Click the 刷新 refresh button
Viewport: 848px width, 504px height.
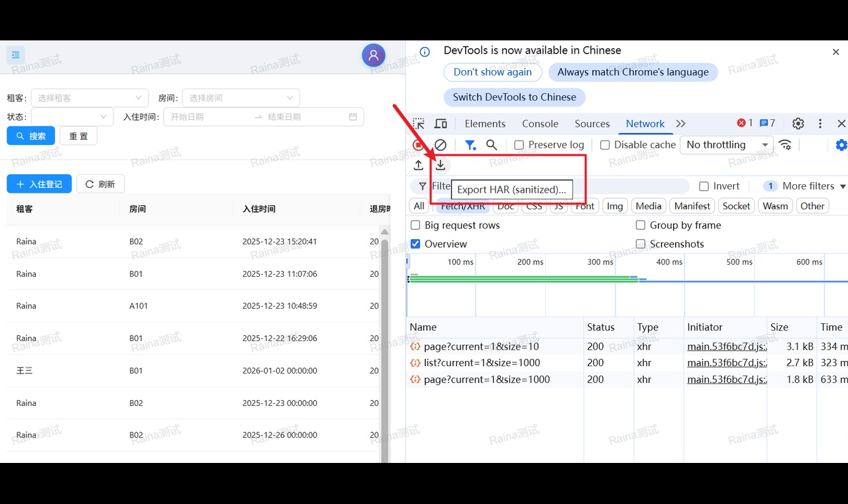[x=101, y=184]
